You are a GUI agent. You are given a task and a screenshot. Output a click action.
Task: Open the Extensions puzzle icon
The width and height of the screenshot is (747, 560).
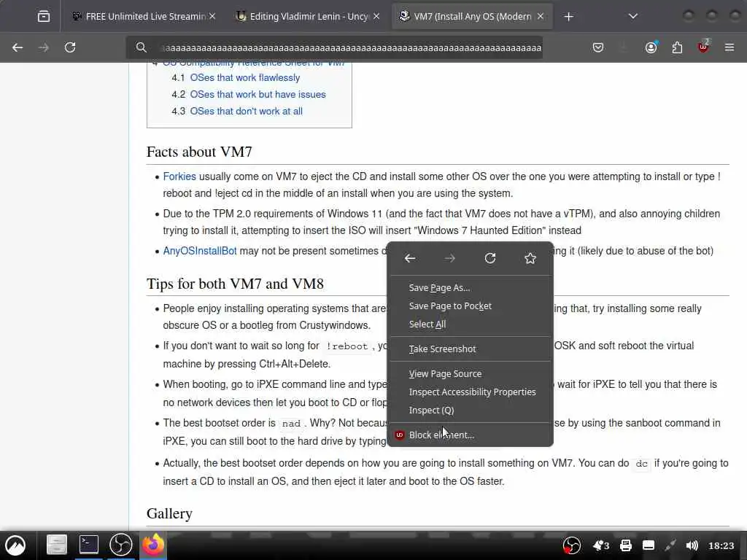[677, 47]
